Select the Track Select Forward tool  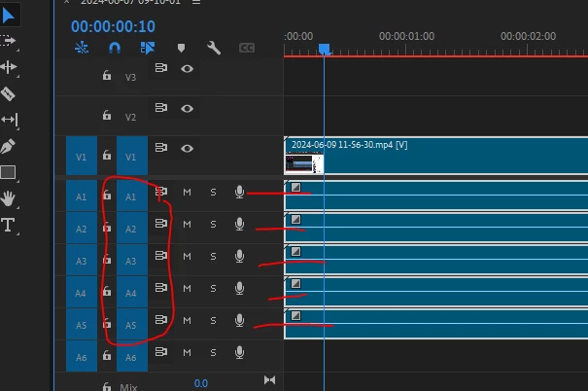[x=8, y=41]
